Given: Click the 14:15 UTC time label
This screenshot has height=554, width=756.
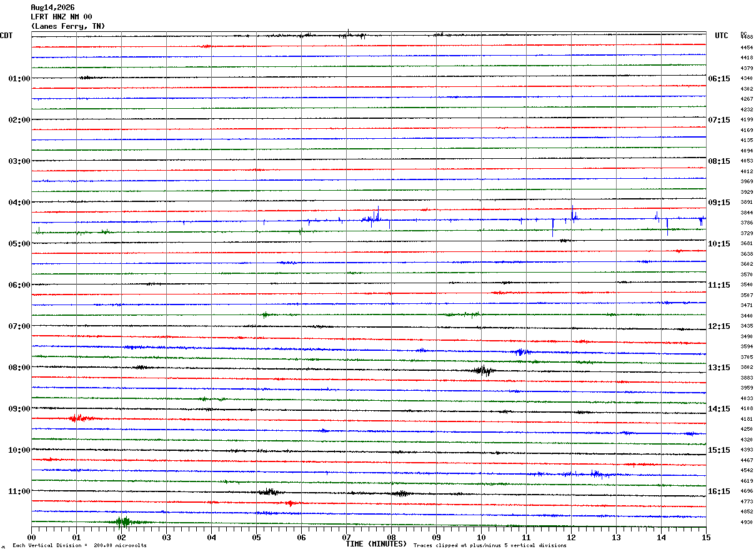Looking at the screenshot, I should (x=719, y=409).
